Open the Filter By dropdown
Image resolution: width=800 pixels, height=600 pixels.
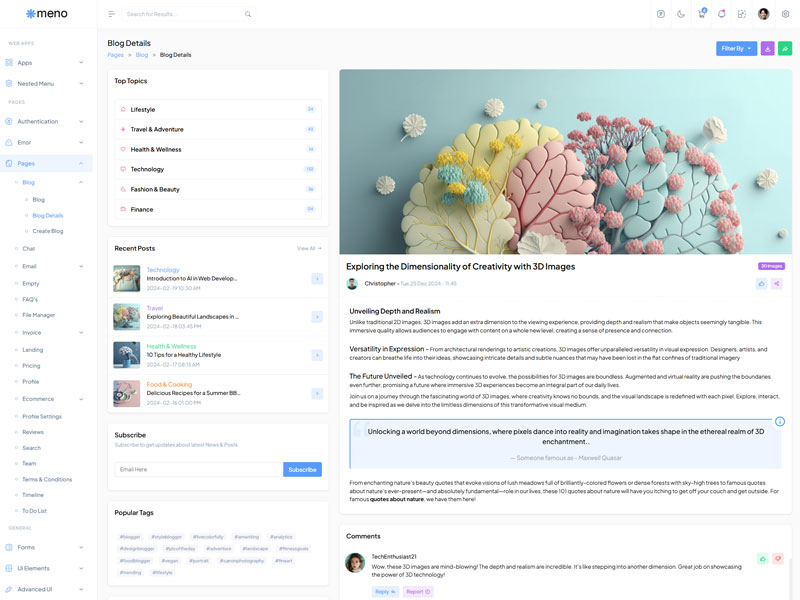coord(736,48)
